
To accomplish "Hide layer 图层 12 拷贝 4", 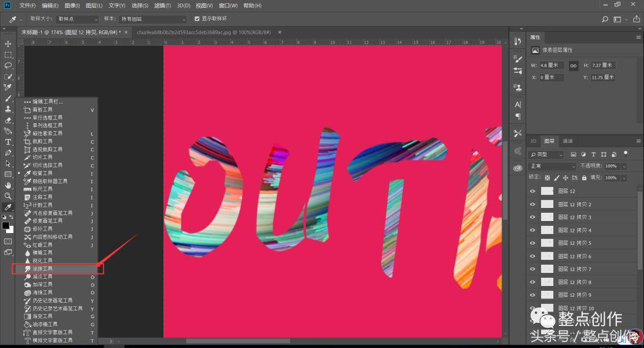I will pyautogui.click(x=532, y=230).
